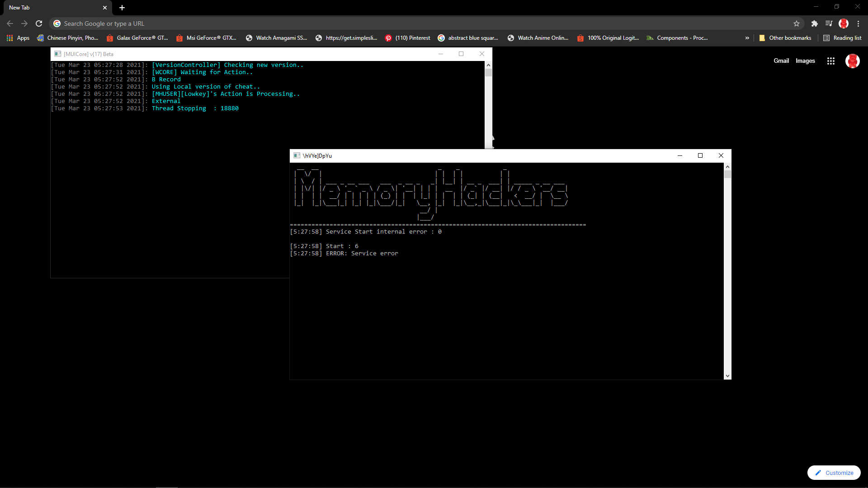Viewport: 868px width, 488px height.
Task: Close the \hVYe]DpYu console window
Action: pyautogui.click(x=721, y=155)
